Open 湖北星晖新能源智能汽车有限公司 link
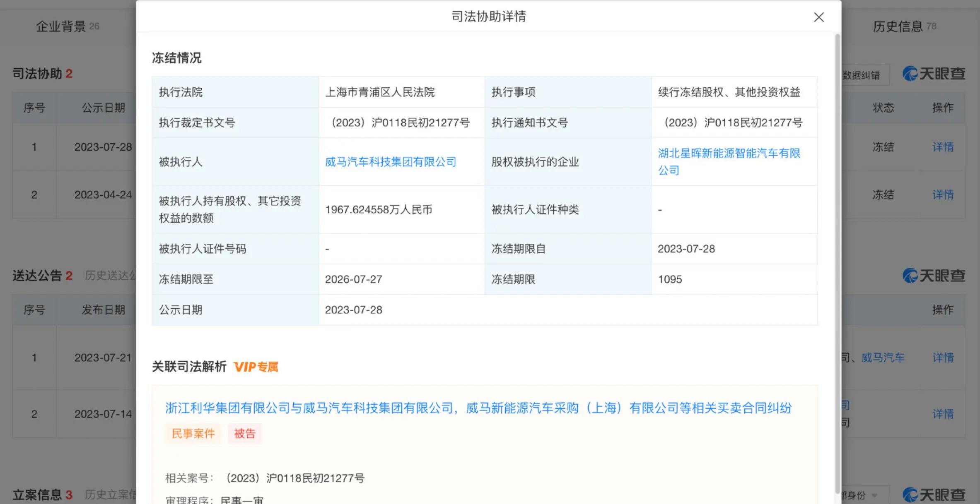The height and width of the screenshot is (504, 980). (x=729, y=162)
